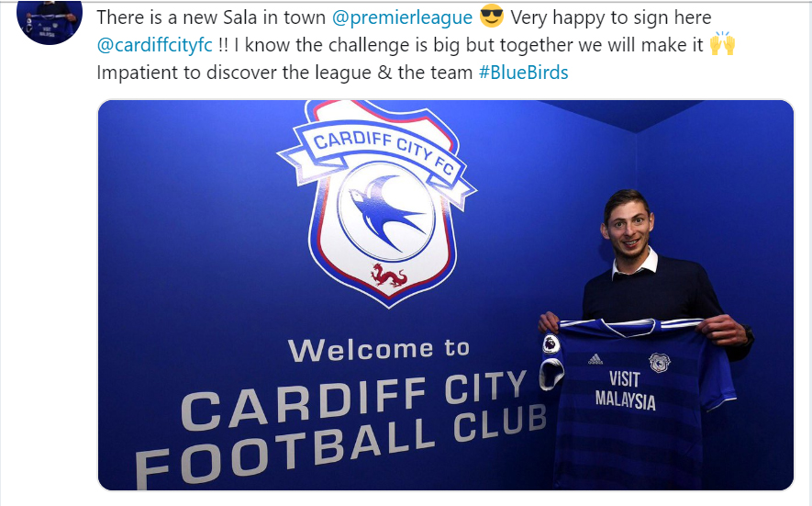The width and height of the screenshot is (812, 506).
Task: Open the @cardiffcityfc mention link
Action: point(155,45)
